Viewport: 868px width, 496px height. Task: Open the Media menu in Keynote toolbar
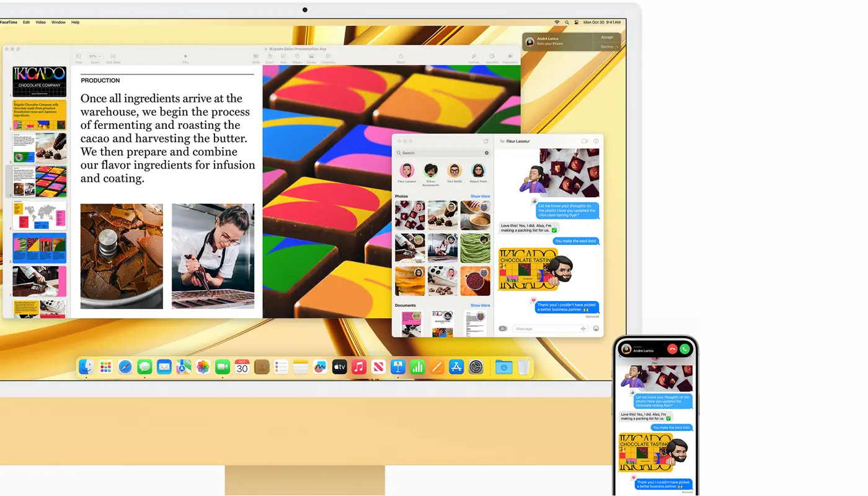(x=311, y=58)
